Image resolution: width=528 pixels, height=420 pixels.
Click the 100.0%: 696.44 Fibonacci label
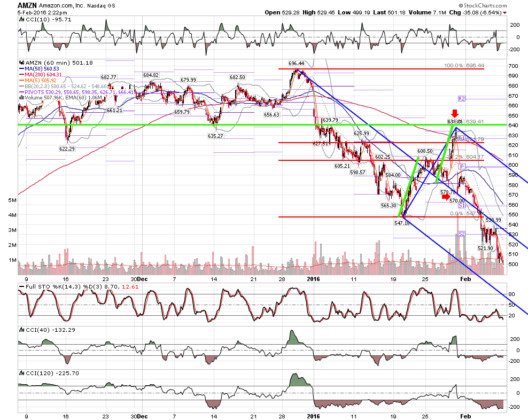464,65
